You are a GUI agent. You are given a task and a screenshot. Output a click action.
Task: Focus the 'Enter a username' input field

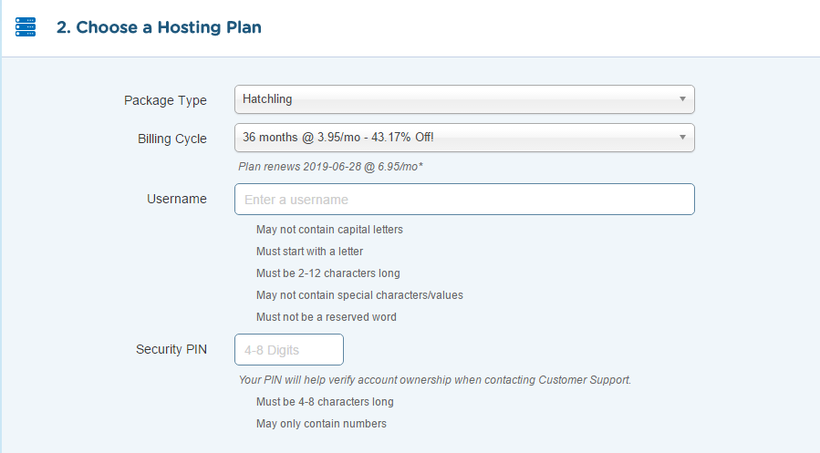(x=464, y=199)
